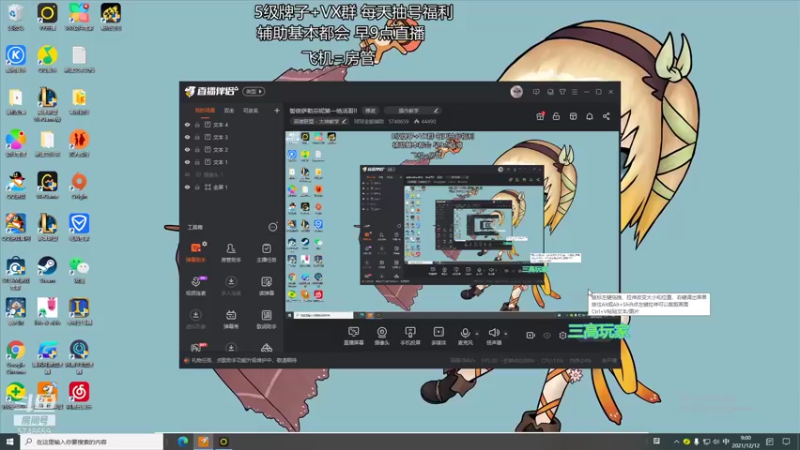Hide the 文本 2 layer

[187, 149]
